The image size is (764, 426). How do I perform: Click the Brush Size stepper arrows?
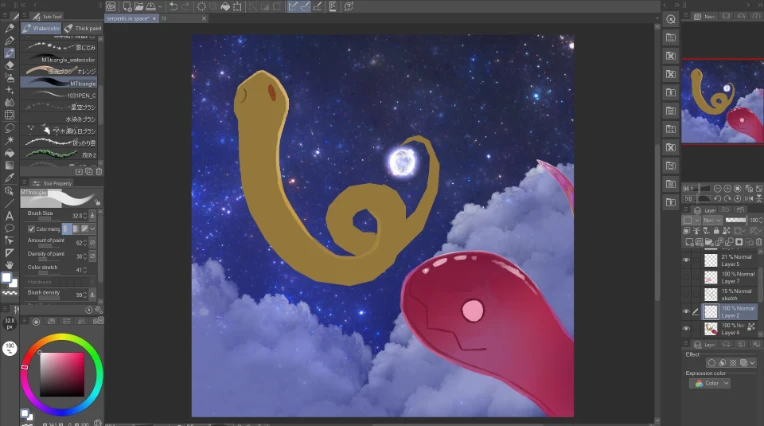pos(86,215)
